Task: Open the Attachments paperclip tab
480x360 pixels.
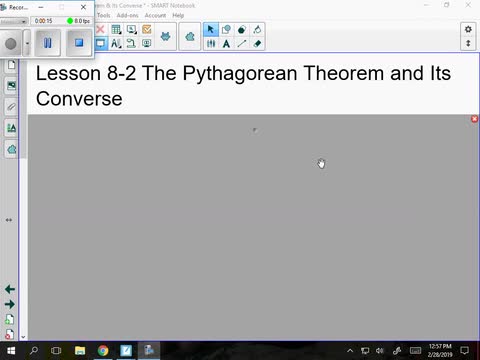Action: pos(11,107)
